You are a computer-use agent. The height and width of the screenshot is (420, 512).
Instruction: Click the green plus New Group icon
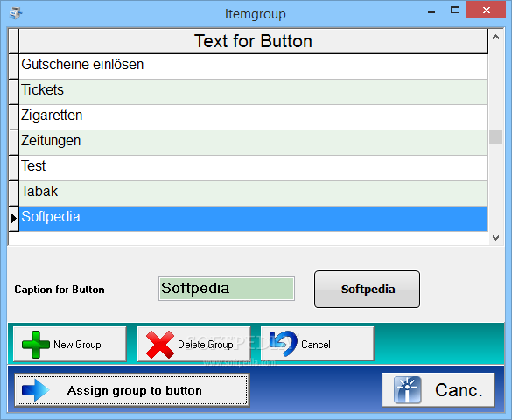tap(36, 344)
